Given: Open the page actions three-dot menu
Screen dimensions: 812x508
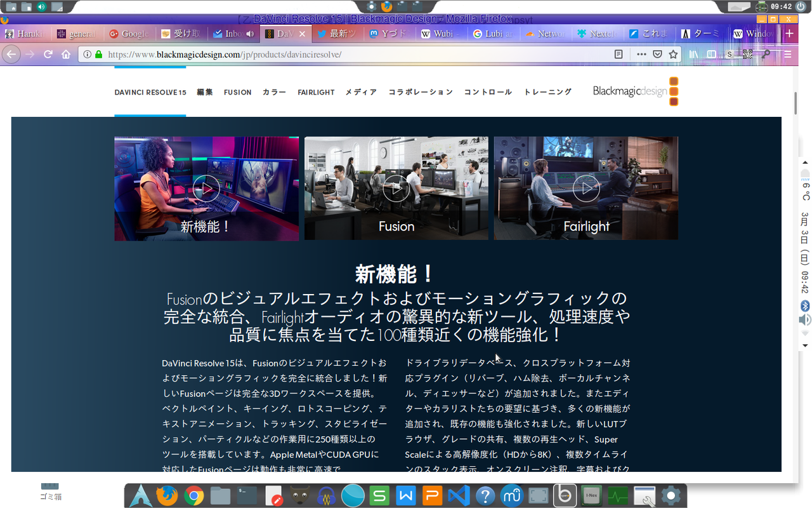Looking at the screenshot, I should tap(643, 55).
